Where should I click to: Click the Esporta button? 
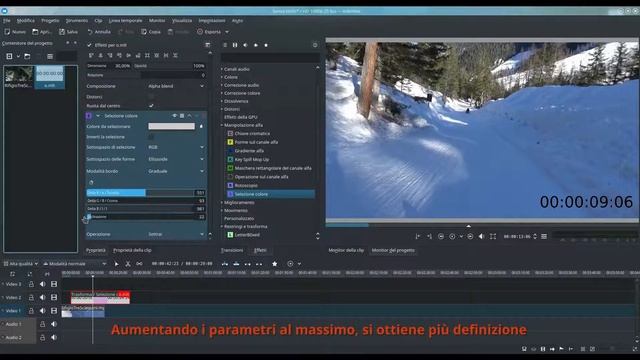(x=209, y=31)
